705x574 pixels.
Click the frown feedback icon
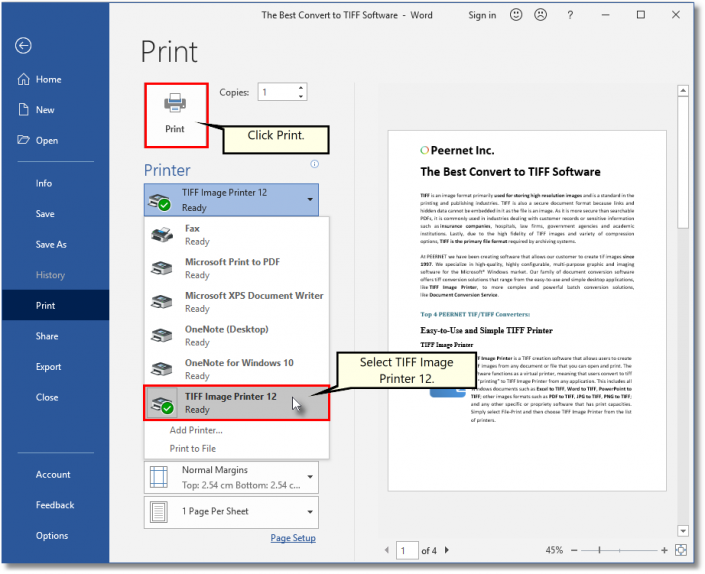click(x=540, y=15)
